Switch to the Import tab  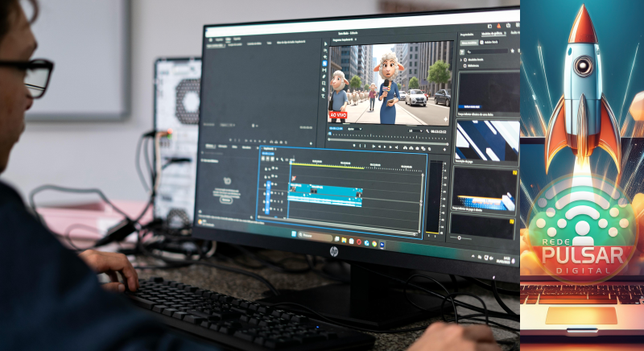[219, 39]
